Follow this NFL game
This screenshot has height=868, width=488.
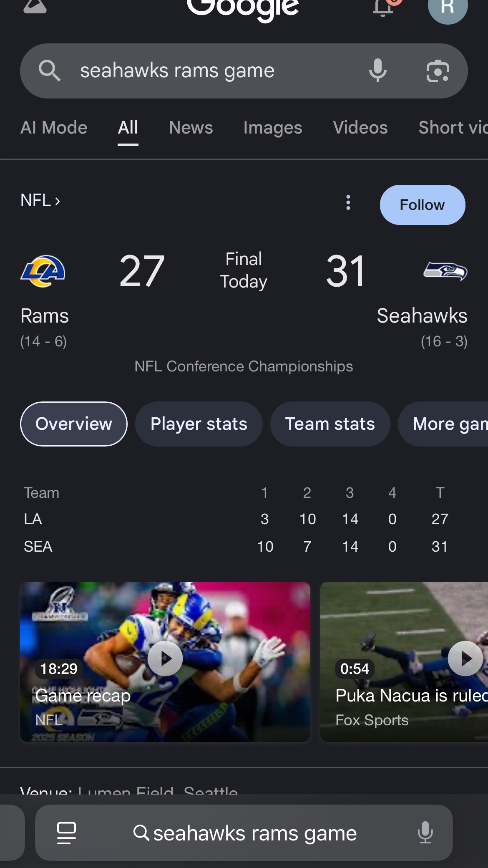423,205
